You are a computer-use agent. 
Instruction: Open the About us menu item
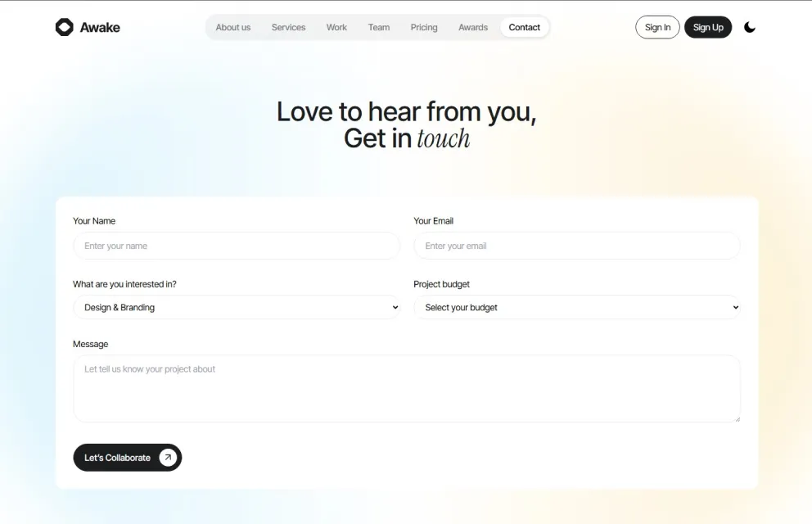click(x=233, y=28)
